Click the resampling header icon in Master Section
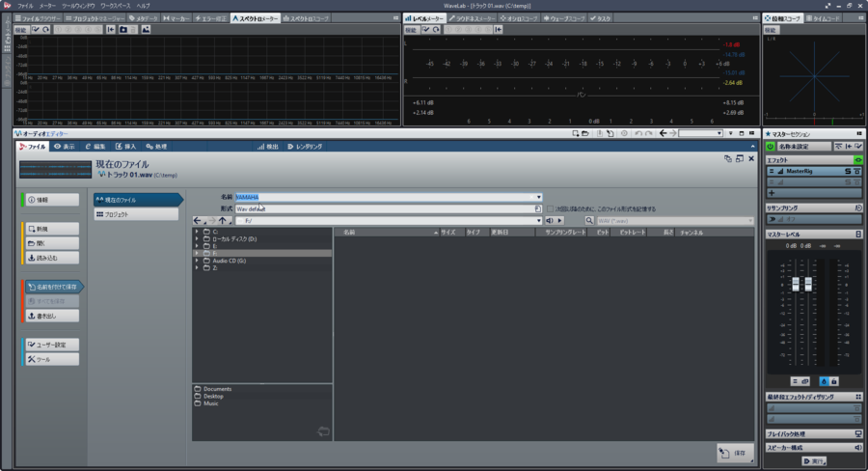This screenshot has width=868, height=471. coord(858,208)
